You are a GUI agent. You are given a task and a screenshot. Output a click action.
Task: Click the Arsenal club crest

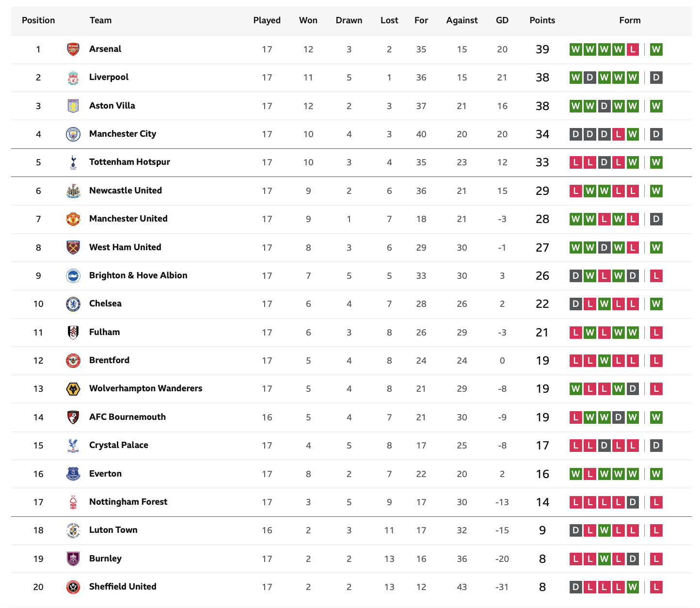[x=73, y=49]
